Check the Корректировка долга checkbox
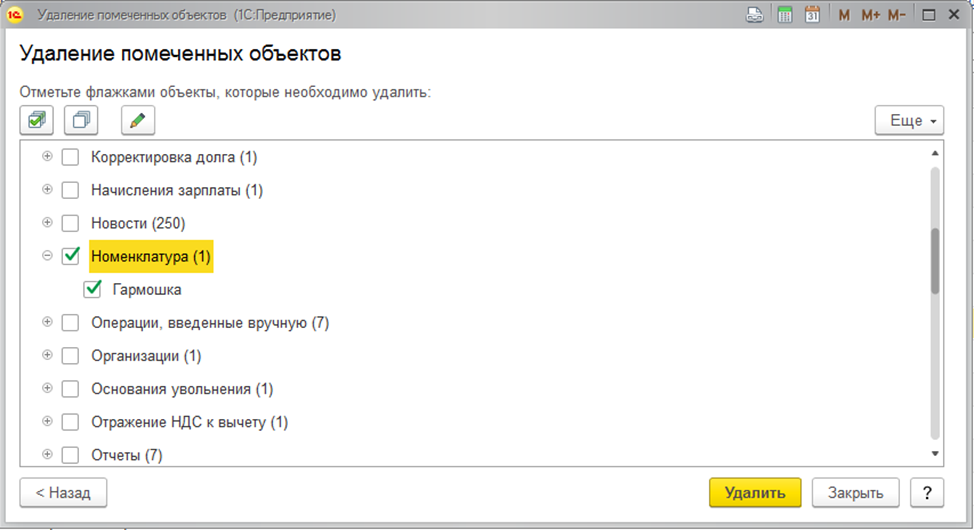Viewport: 974px width, 530px height. point(71,157)
